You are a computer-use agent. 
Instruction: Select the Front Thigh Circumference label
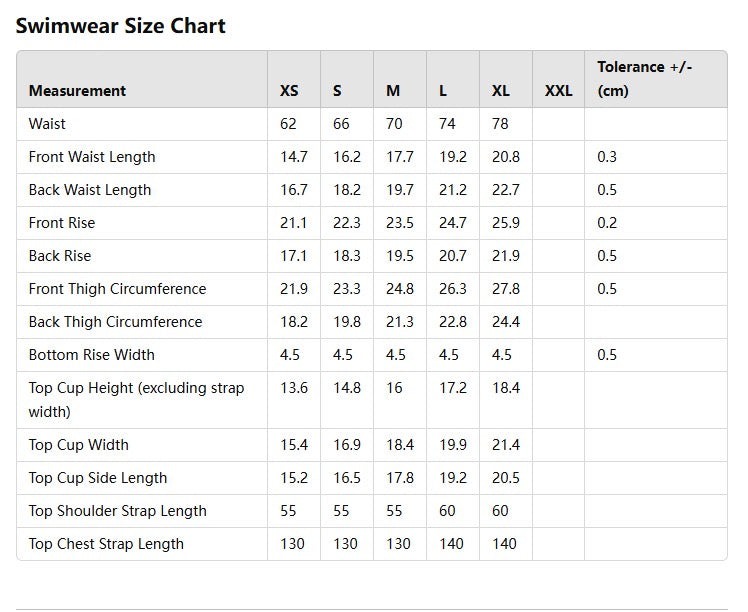pos(117,289)
